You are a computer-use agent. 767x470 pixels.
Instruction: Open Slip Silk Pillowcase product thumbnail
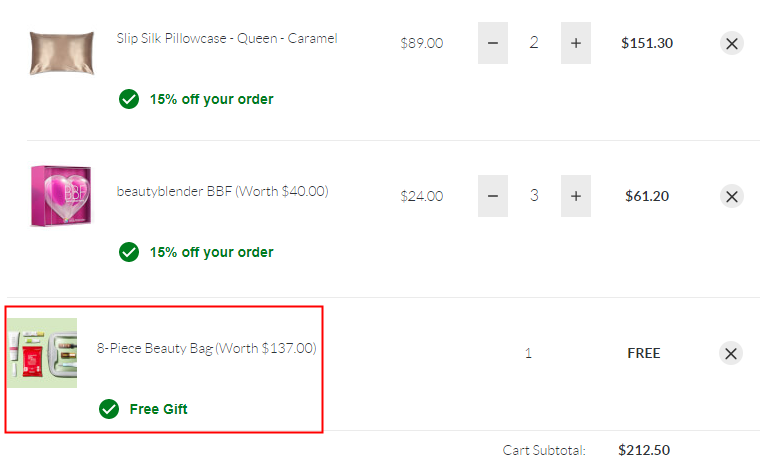[62, 53]
